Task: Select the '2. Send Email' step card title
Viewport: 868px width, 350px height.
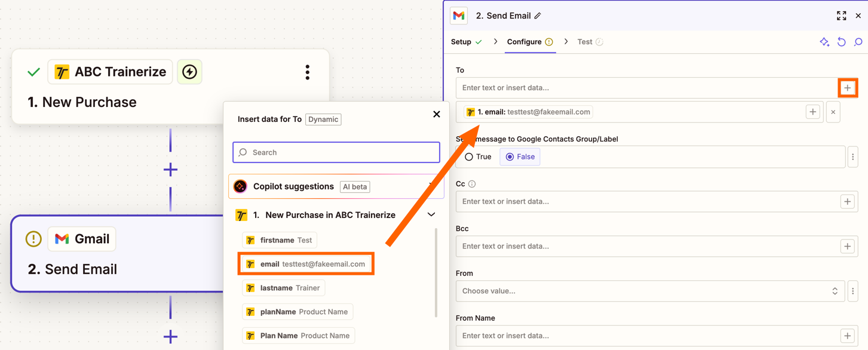Action: [x=72, y=269]
